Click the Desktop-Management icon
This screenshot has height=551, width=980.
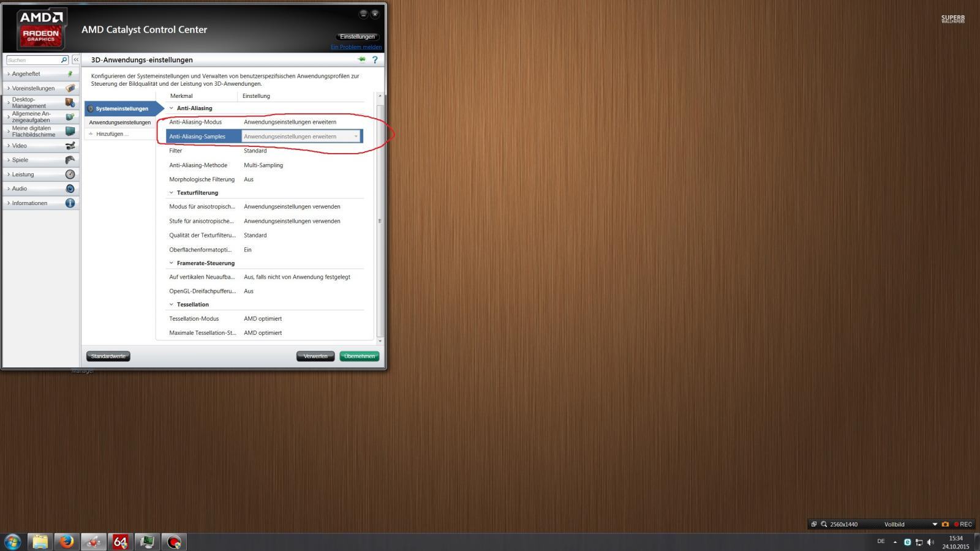70,102
